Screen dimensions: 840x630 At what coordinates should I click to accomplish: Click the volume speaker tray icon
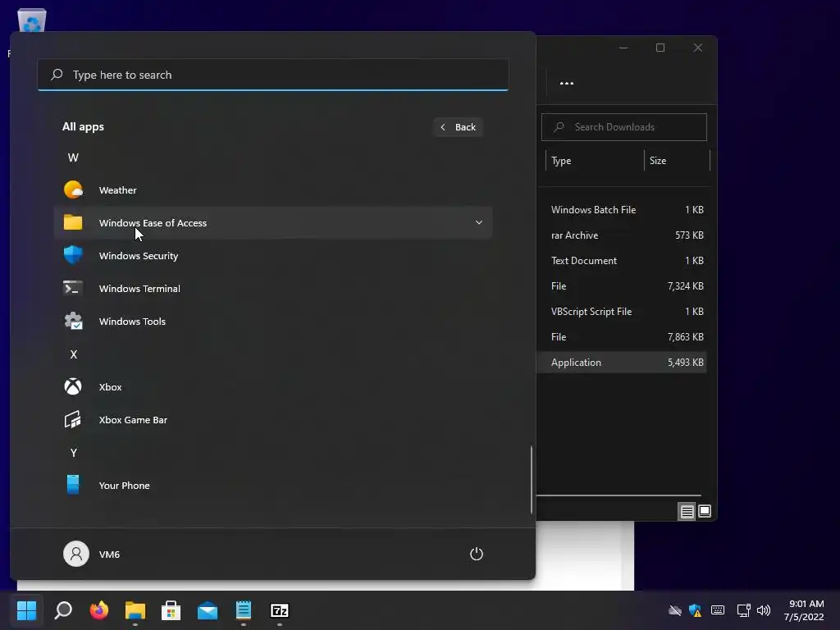[x=764, y=610]
